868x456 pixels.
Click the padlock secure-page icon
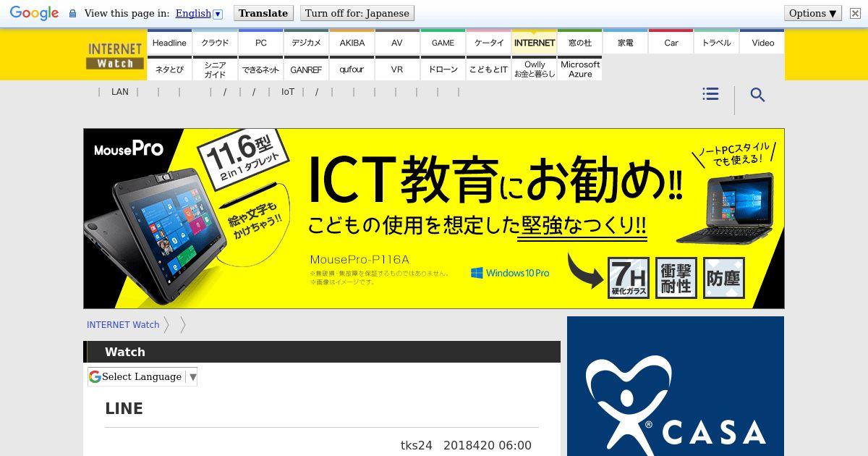tap(72, 13)
